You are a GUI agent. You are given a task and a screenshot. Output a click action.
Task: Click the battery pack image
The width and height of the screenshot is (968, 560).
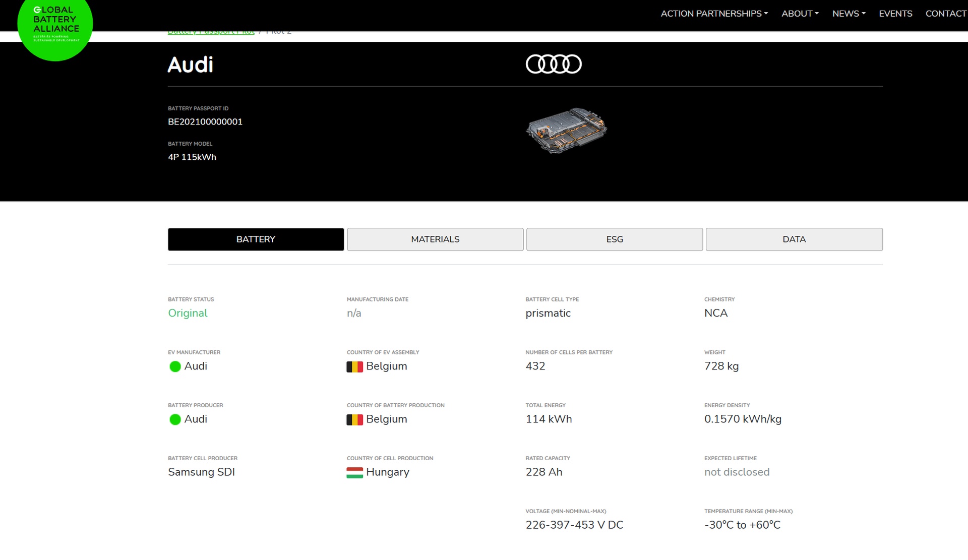[566, 130]
